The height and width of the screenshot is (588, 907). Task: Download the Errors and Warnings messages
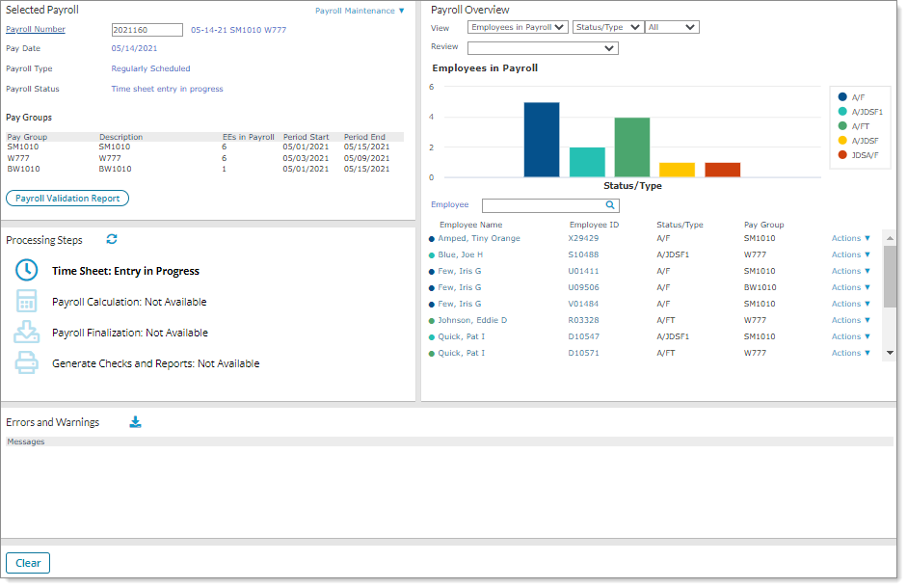(136, 422)
